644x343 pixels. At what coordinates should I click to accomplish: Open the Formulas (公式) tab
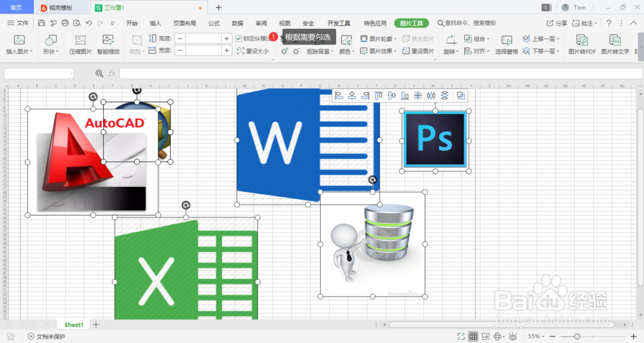coord(214,23)
